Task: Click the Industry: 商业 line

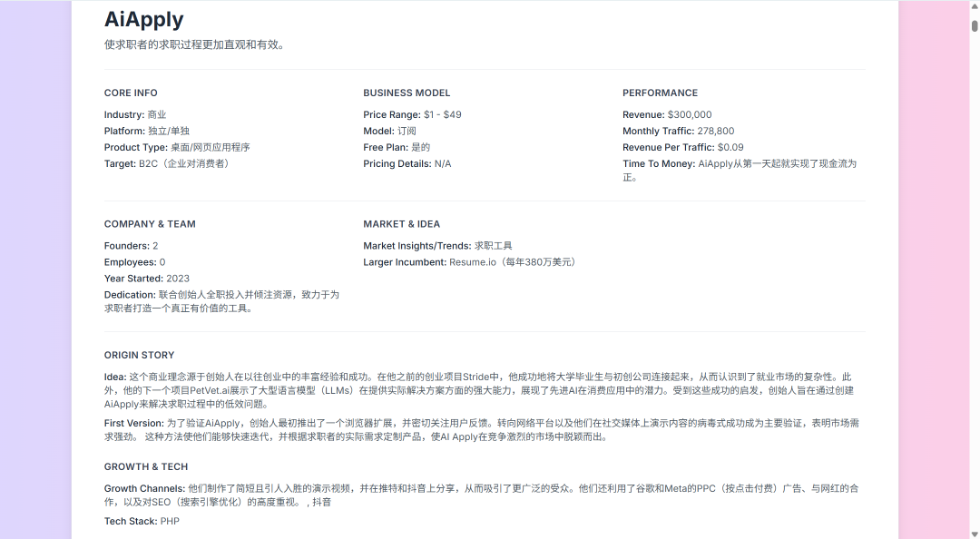Action: pos(135,114)
